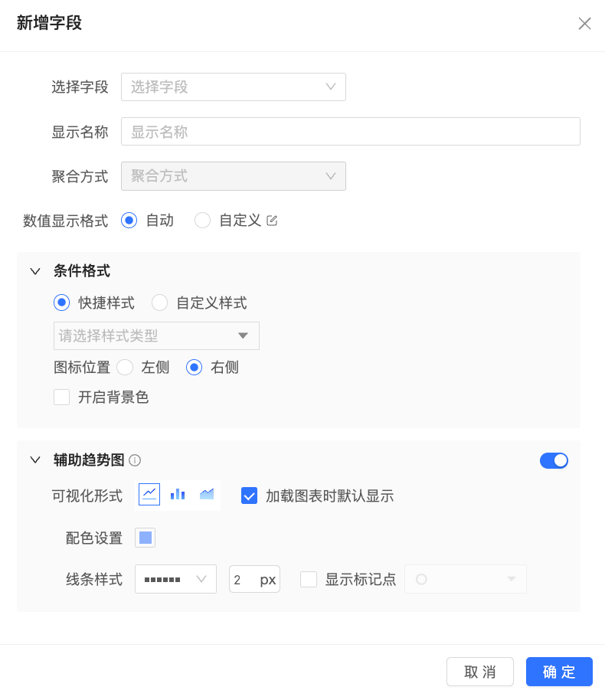605x700 pixels.
Task: Uncheck 加载图表时默认显示 checkbox
Action: (x=249, y=496)
